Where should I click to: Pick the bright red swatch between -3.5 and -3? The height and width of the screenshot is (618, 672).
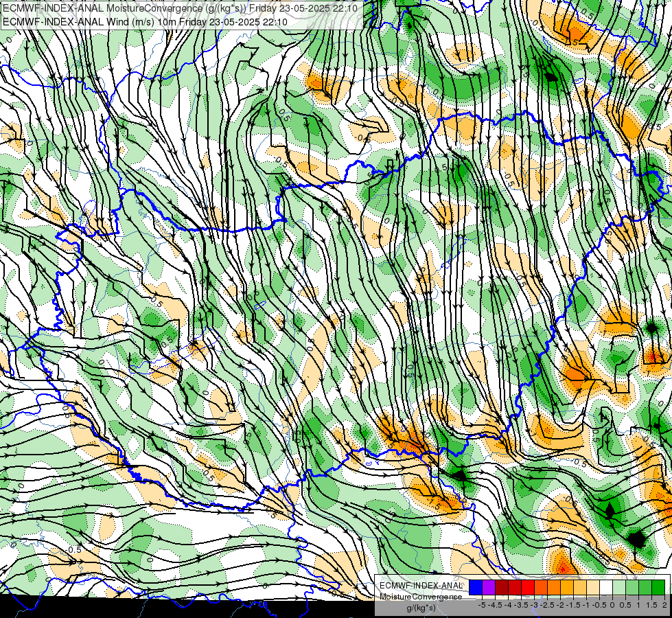[x=528, y=588]
